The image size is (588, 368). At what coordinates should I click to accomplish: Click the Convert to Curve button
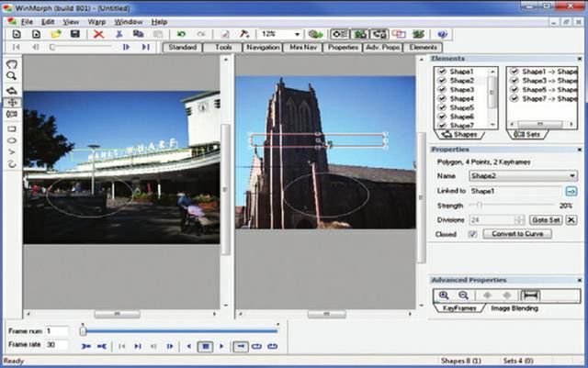[x=519, y=234]
